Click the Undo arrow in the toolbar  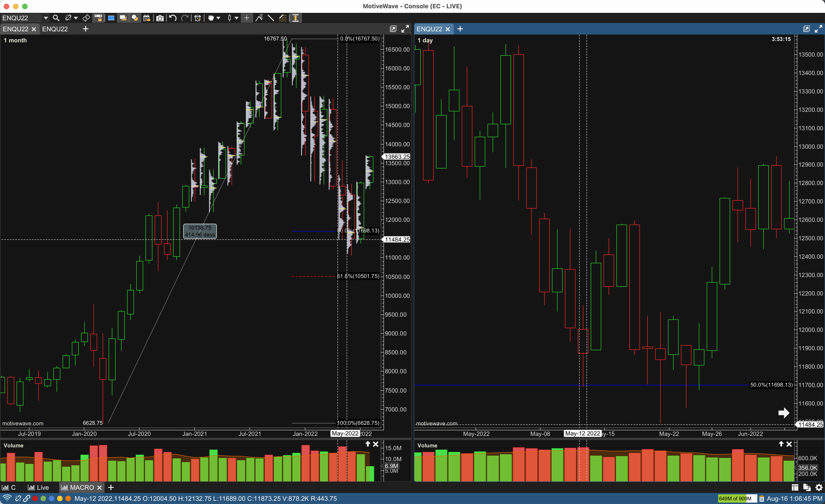pyautogui.click(x=172, y=18)
